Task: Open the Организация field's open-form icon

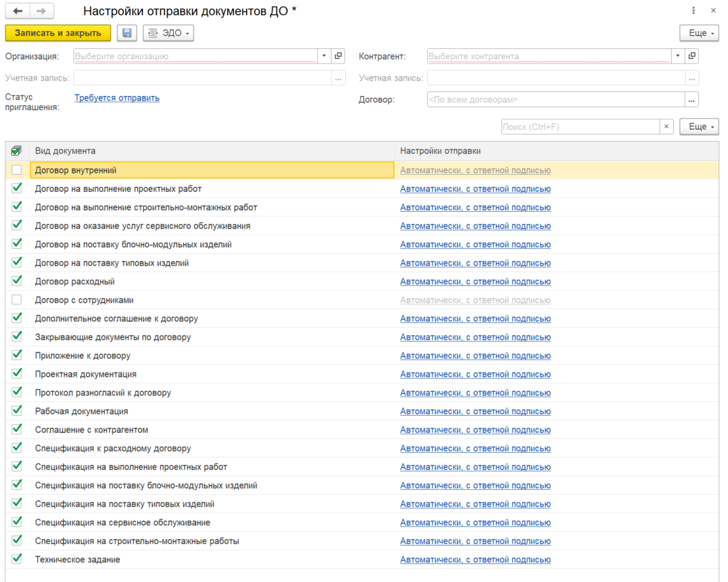Action: coord(338,56)
